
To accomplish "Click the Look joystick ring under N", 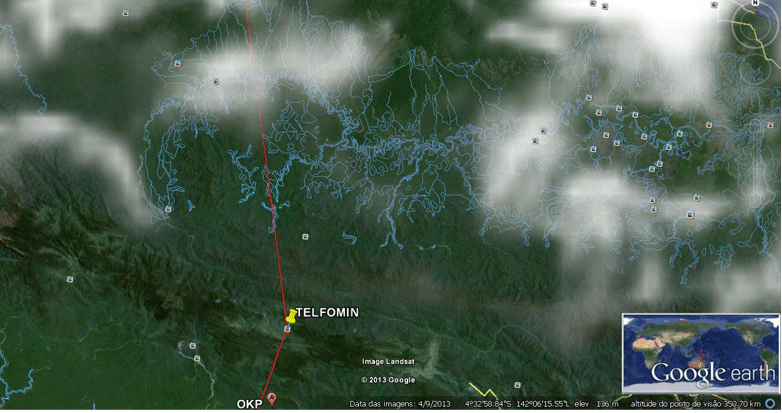I will tap(755, 26).
